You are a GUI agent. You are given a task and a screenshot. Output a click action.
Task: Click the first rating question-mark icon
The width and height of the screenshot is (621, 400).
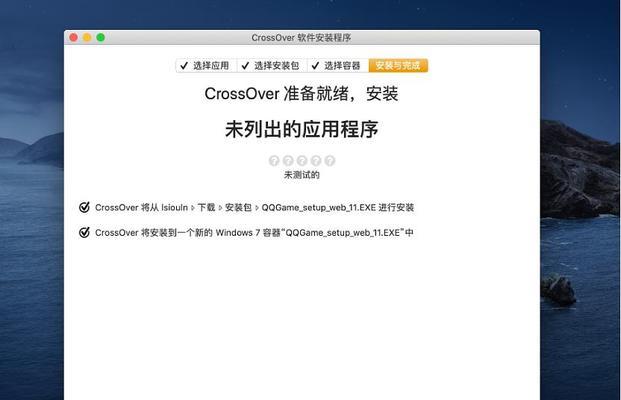click(274, 160)
